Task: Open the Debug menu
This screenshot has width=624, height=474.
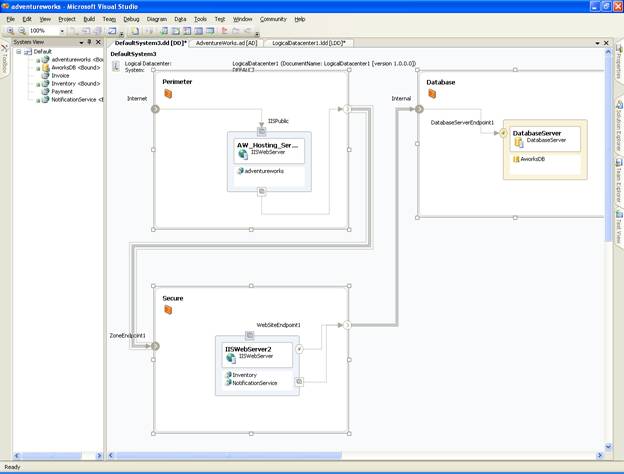Action: pyautogui.click(x=131, y=19)
